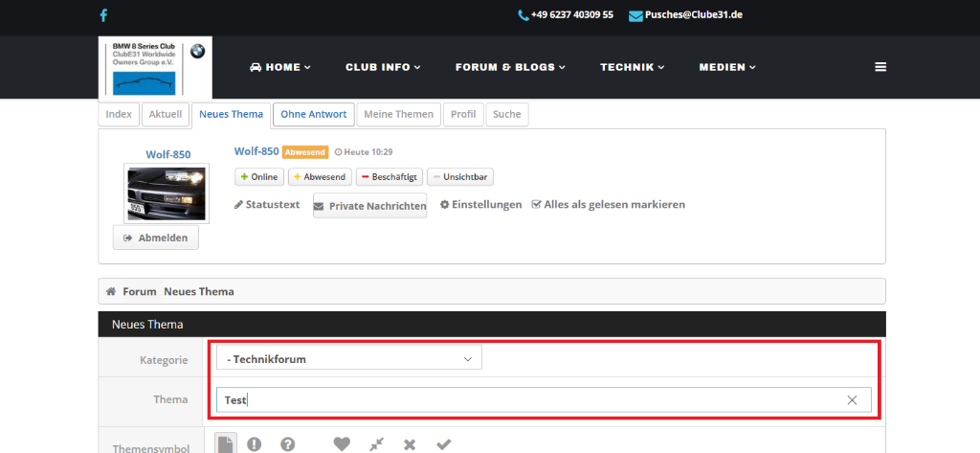Click the Abmelden button
The image size is (980, 453).
(x=156, y=238)
